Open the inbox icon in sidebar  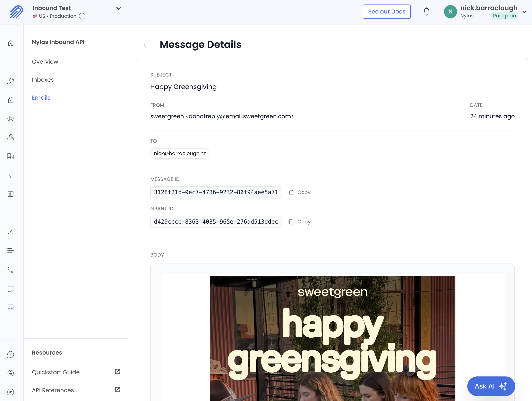click(11, 307)
